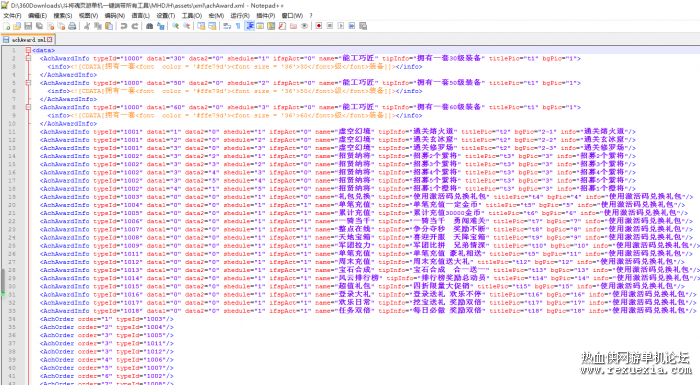Open the 视图(V) menu
Image resolution: width=700 pixels, height=385 pixels.
coord(88,16)
